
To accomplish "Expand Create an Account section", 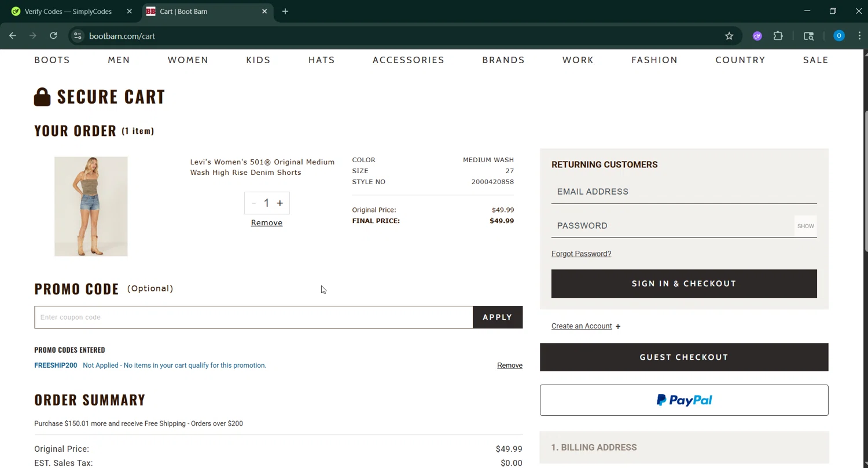I will (x=586, y=326).
